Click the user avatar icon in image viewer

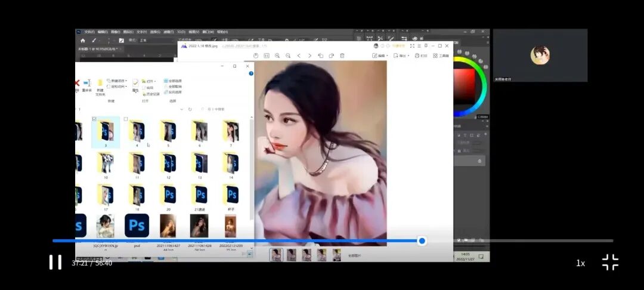click(376, 46)
